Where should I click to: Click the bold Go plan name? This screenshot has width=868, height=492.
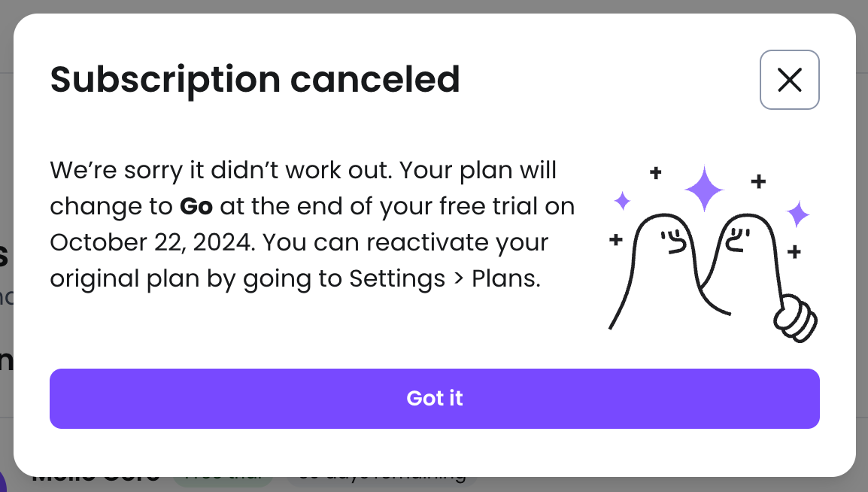[x=196, y=206]
